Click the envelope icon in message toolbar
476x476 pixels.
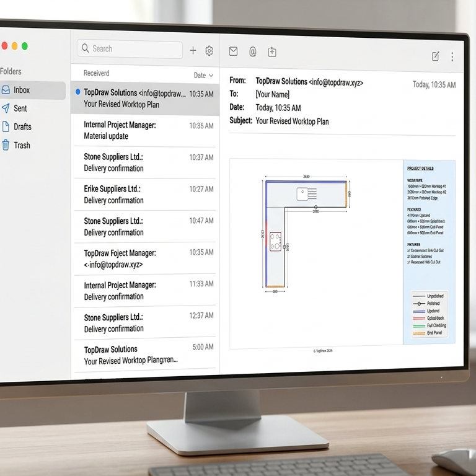[233, 51]
